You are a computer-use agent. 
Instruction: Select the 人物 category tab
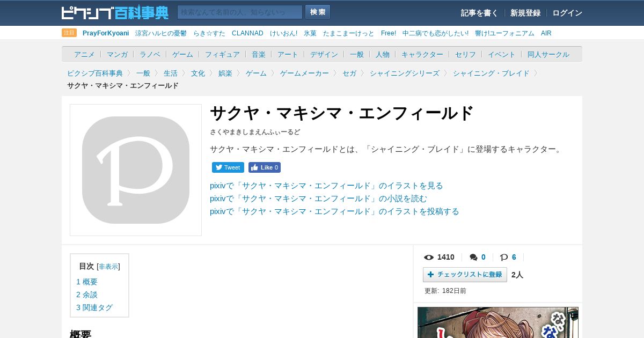pos(383,54)
